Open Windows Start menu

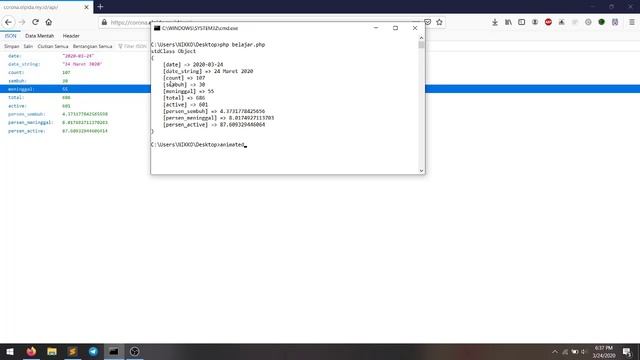(x=10, y=351)
